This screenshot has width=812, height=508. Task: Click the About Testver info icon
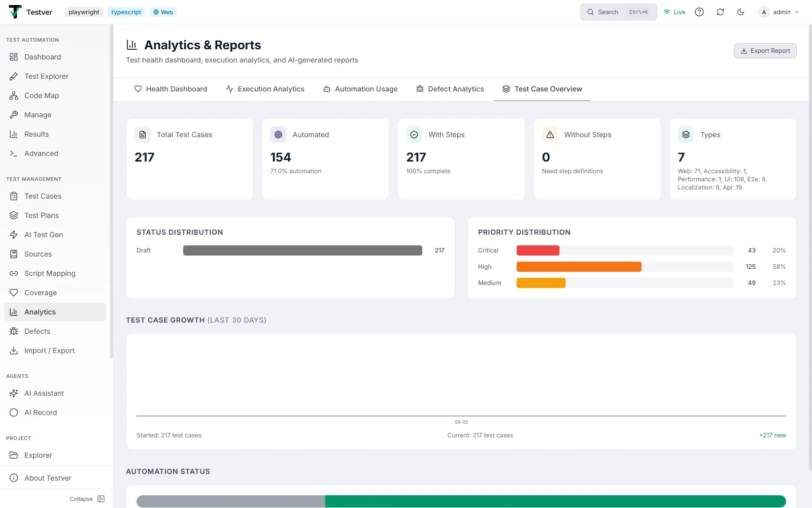click(x=14, y=478)
